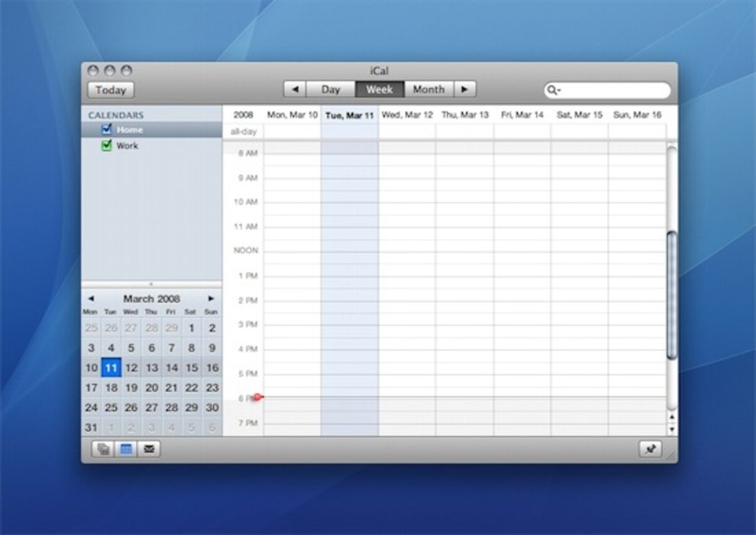Switch to Month view

click(x=429, y=89)
